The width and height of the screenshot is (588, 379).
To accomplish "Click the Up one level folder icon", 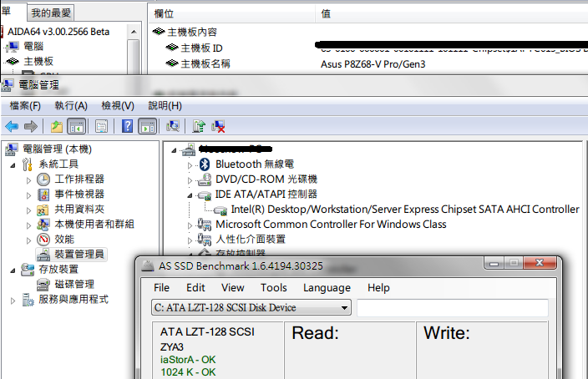I will [57, 126].
